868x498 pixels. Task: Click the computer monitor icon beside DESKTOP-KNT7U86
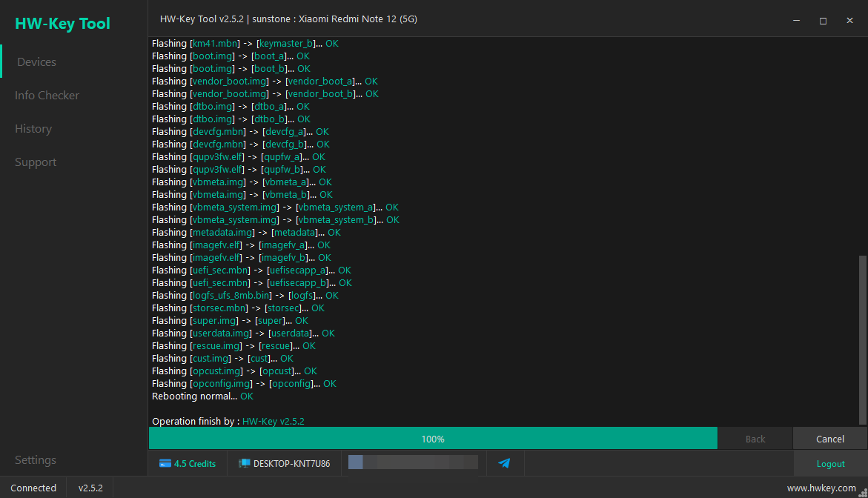point(244,464)
